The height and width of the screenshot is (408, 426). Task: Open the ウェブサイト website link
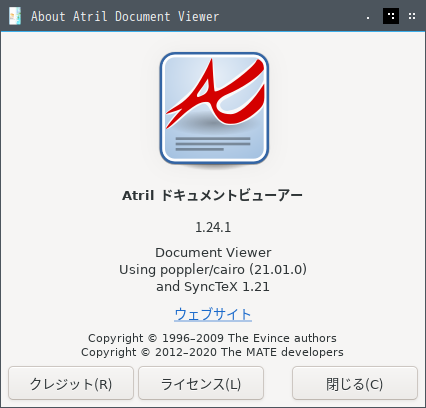pos(213,314)
